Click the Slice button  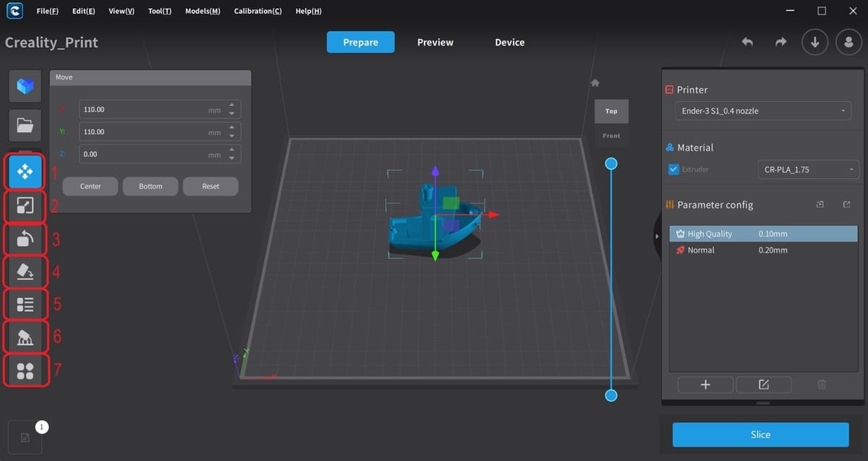pos(760,434)
